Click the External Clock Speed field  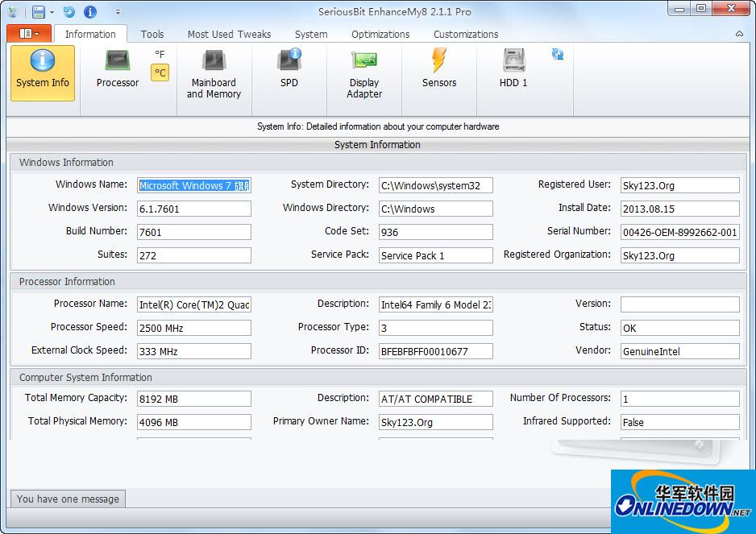click(x=193, y=351)
